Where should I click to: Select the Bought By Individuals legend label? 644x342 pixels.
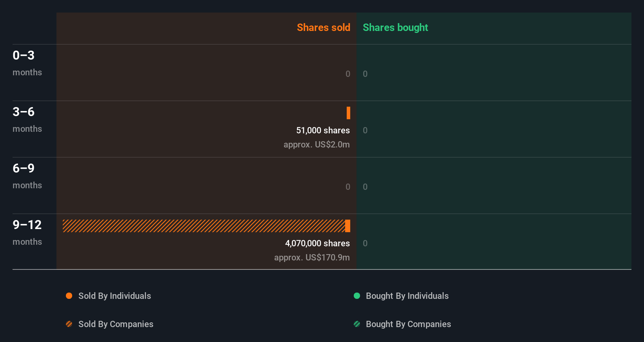pyautogui.click(x=407, y=296)
